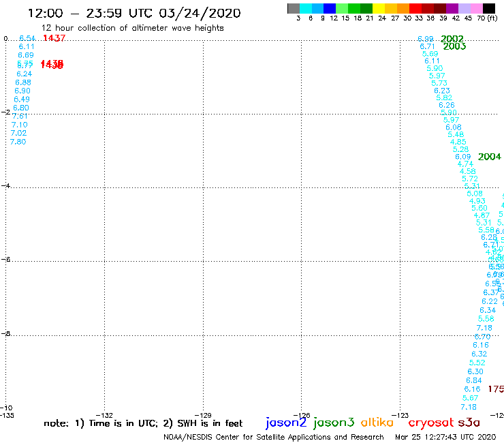504x443 pixels.
Task: Click the 5.82 wave height reading
Action: pyautogui.click(x=444, y=98)
